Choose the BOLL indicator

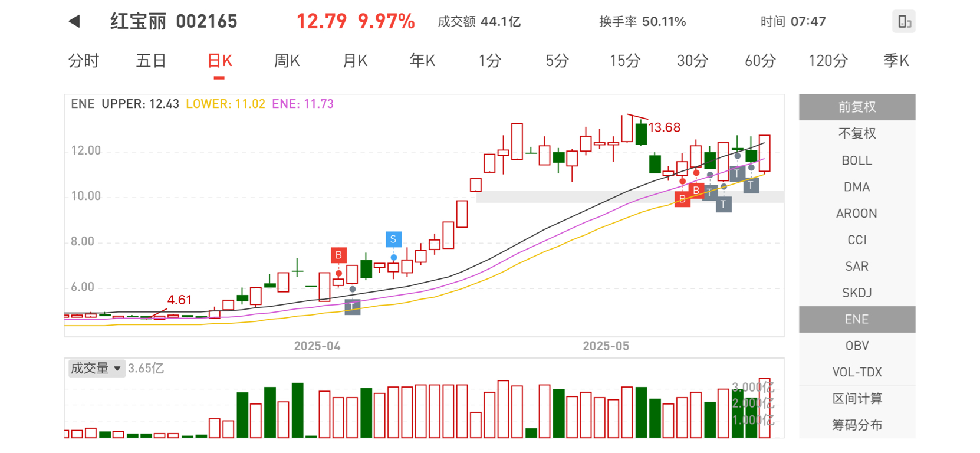pyautogui.click(x=857, y=160)
